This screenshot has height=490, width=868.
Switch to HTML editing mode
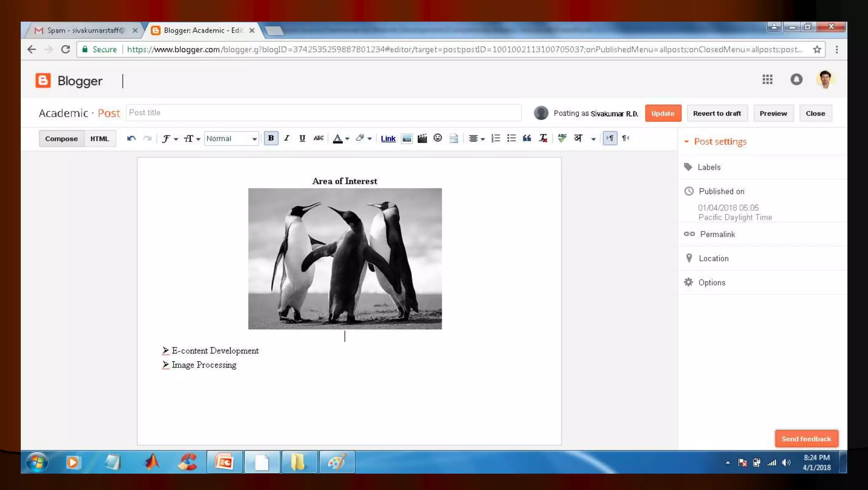(100, 139)
